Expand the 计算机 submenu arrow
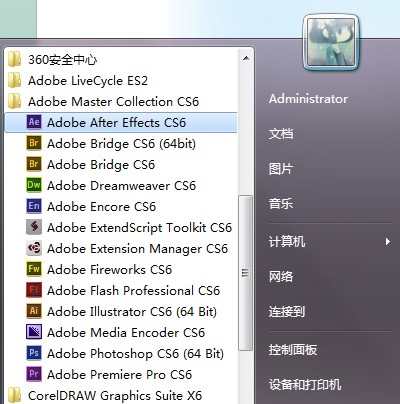This screenshot has width=400, height=404. (387, 241)
